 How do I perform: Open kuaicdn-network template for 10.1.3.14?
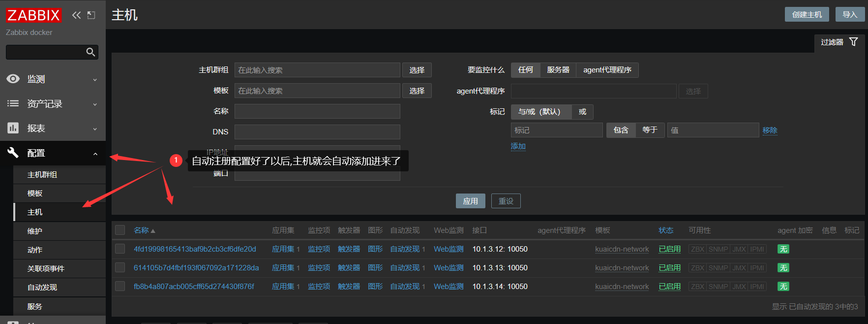pyautogui.click(x=622, y=287)
